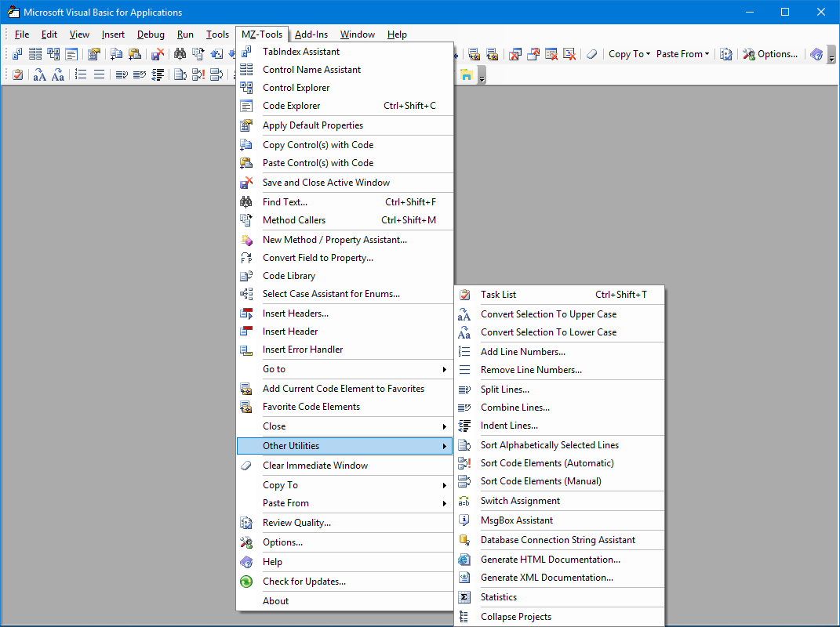840x627 pixels.
Task: Click the Paste Controls with Code toolbar icon
Action: pos(134,54)
